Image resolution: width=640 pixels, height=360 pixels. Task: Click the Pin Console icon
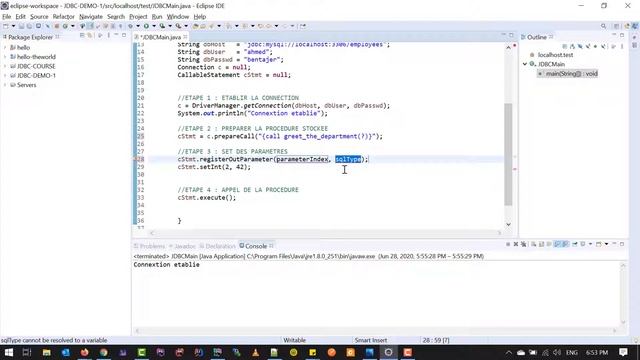[575, 244]
